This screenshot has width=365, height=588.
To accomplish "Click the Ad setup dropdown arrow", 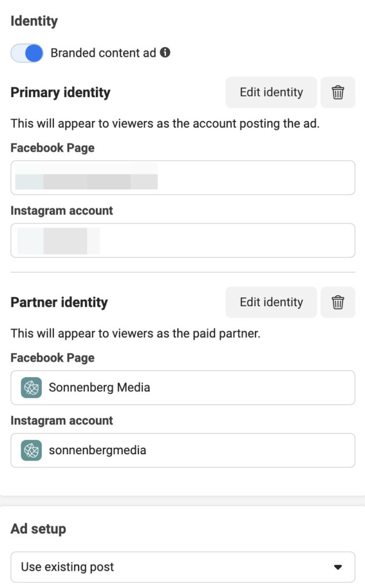I will point(338,567).
